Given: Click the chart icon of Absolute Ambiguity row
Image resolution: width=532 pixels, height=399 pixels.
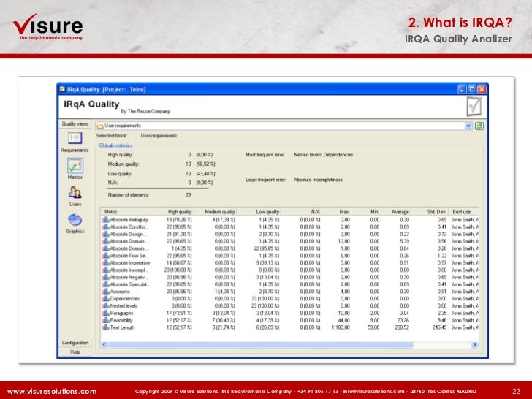Looking at the screenshot, I should 106,220.
